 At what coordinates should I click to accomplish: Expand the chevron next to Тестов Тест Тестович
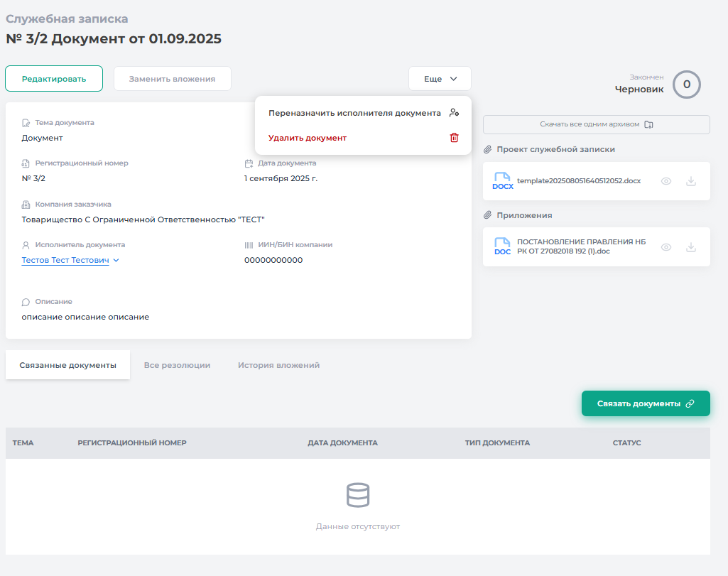pyautogui.click(x=116, y=261)
